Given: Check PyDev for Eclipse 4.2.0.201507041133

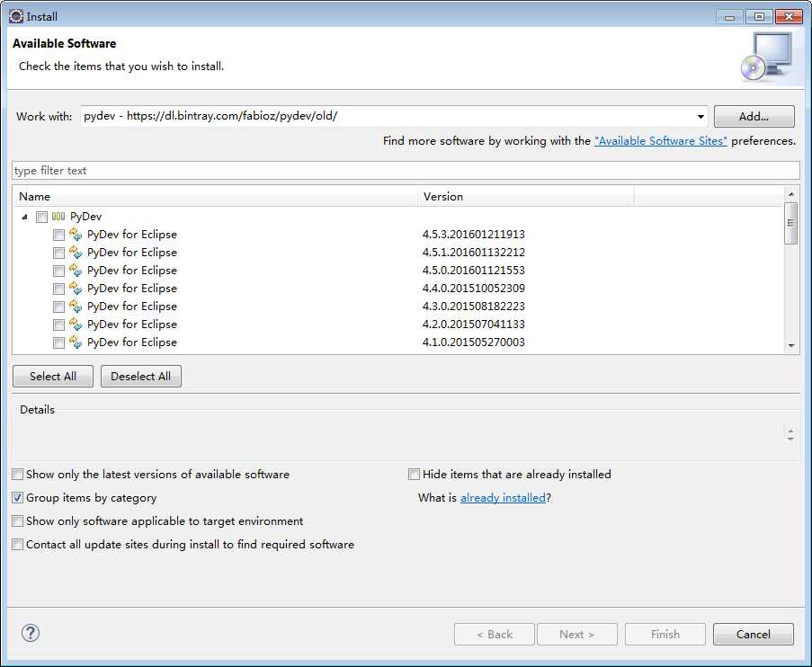Looking at the screenshot, I should point(59,325).
